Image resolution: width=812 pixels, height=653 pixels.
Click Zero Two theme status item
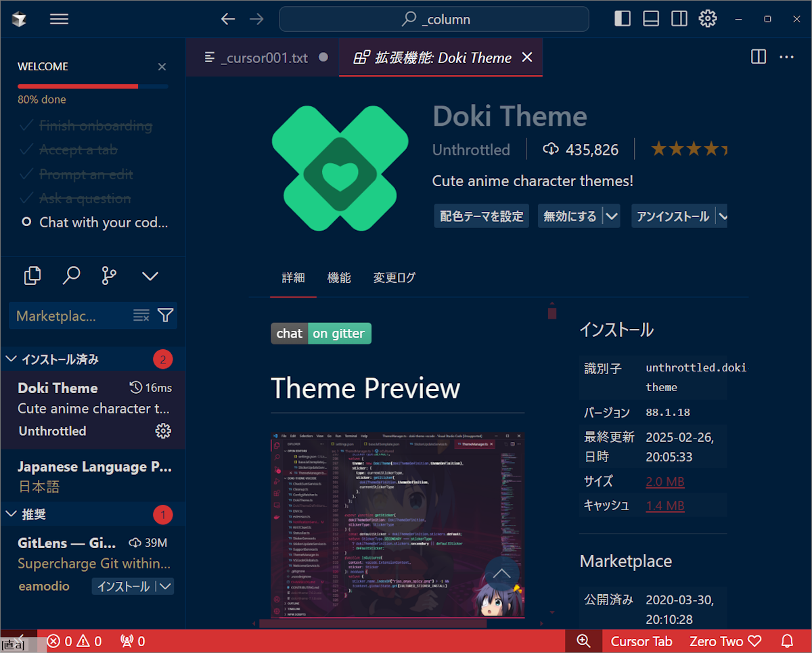725,641
